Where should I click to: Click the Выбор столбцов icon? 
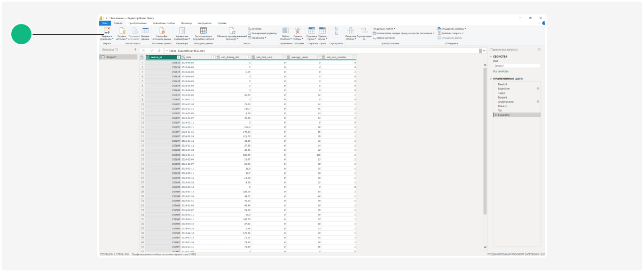(x=285, y=30)
